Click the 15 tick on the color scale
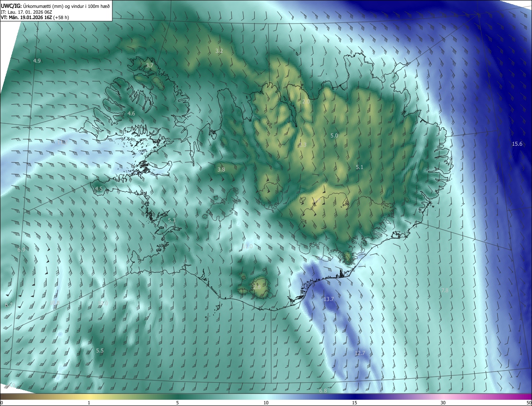 [x=355, y=403]
